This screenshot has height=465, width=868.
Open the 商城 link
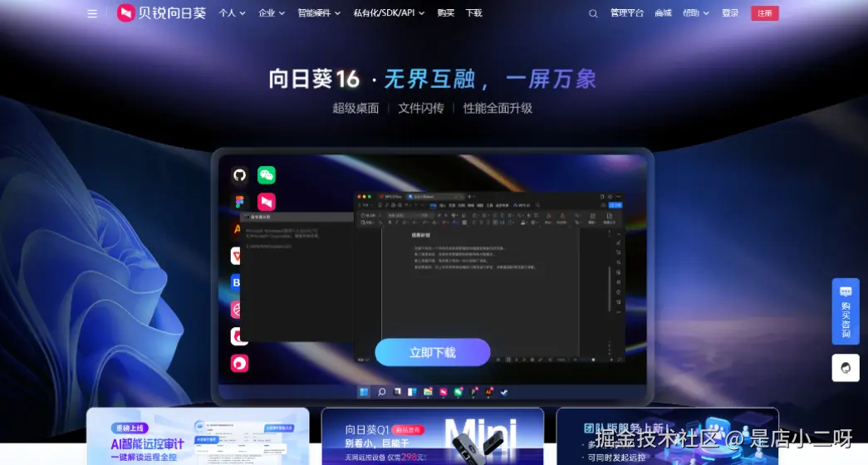tap(663, 12)
